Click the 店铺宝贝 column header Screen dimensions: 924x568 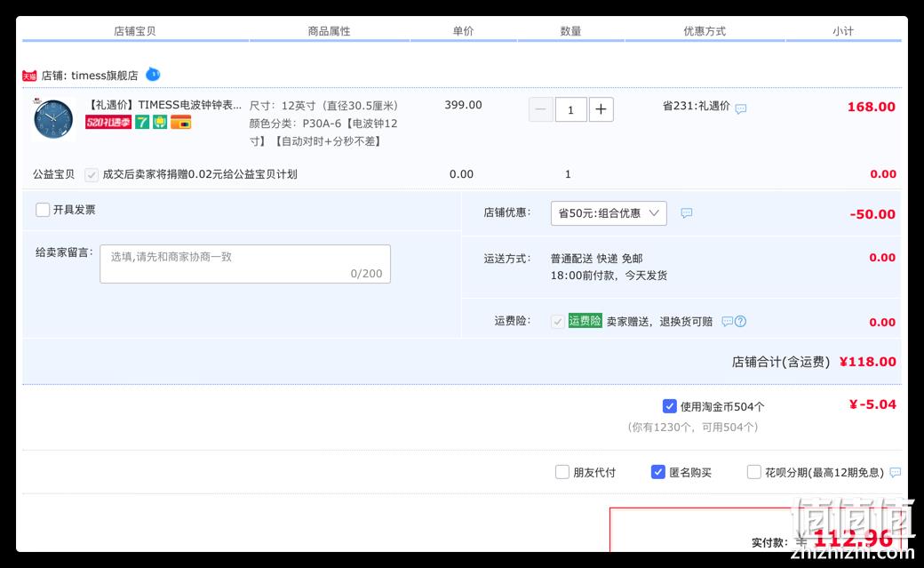coord(135,31)
